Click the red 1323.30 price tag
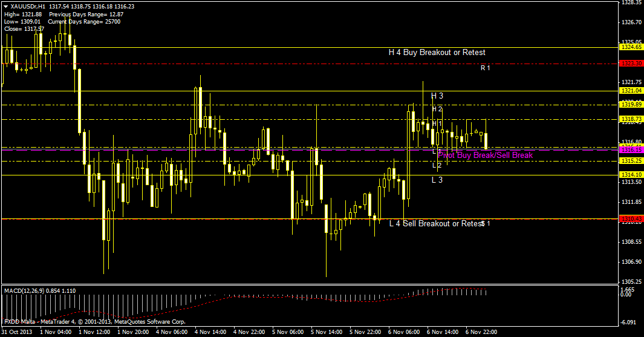Viewport: 644px width, 337px height. tap(631, 63)
